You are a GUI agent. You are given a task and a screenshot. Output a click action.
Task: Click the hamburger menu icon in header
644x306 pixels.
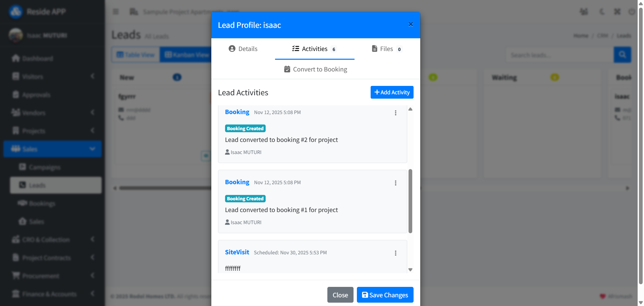tap(116, 12)
